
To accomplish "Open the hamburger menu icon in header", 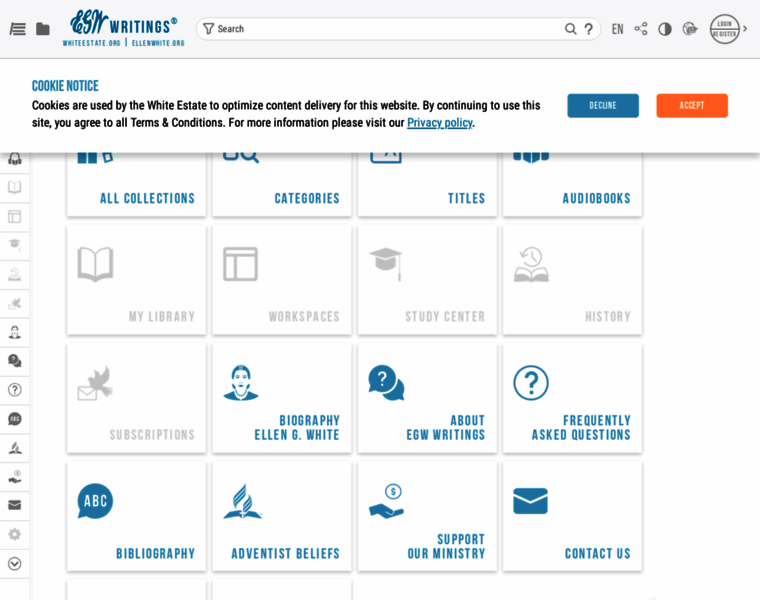I will [x=17, y=29].
